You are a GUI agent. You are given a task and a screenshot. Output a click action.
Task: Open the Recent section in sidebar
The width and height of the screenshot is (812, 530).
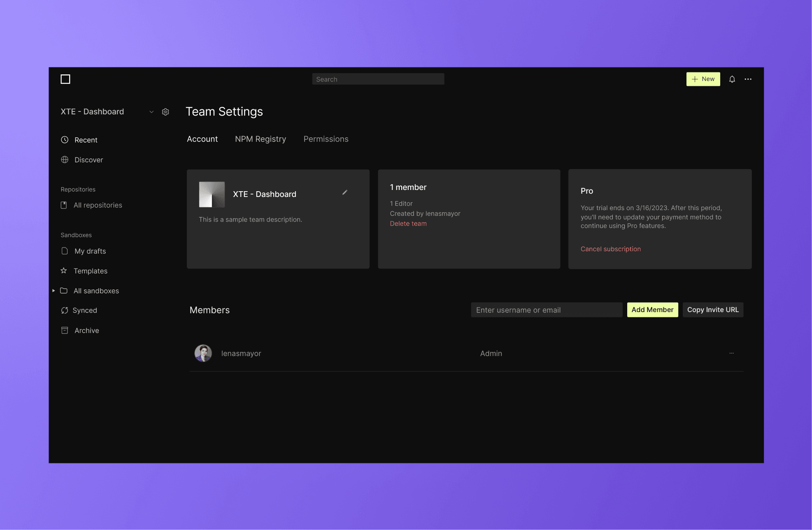coord(86,140)
